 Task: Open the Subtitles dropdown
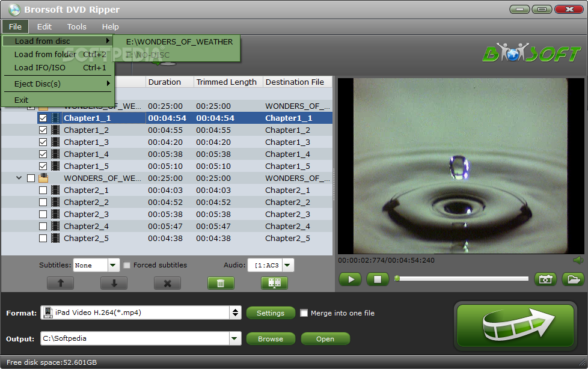tap(113, 265)
